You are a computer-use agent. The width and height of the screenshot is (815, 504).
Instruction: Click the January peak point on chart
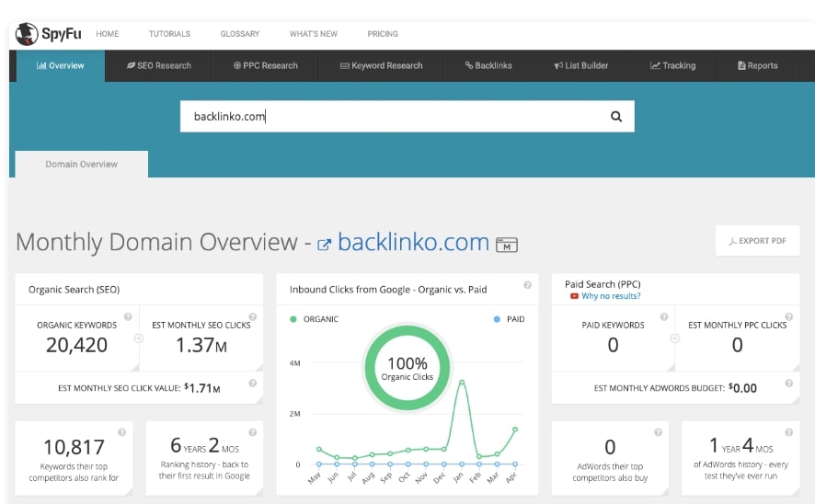tap(462, 383)
